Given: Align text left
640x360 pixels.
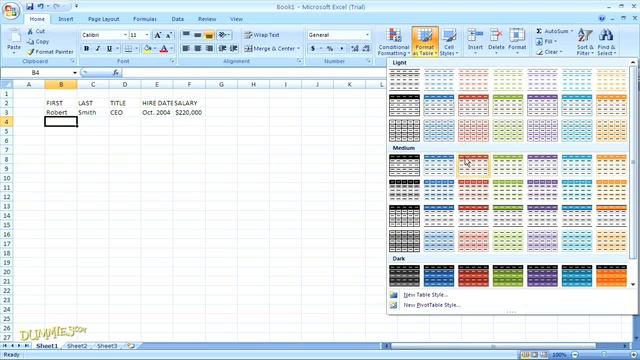Looking at the screenshot, I should (186, 49).
